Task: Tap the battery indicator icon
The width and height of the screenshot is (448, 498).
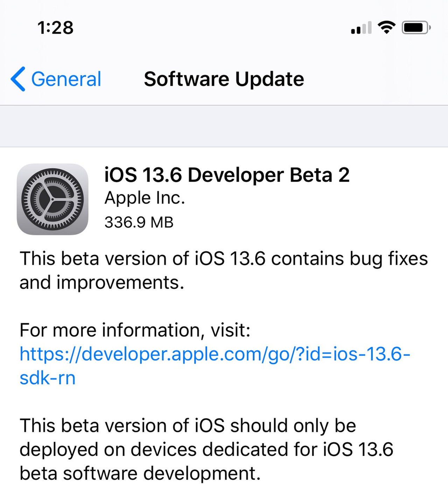Action: [x=416, y=28]
